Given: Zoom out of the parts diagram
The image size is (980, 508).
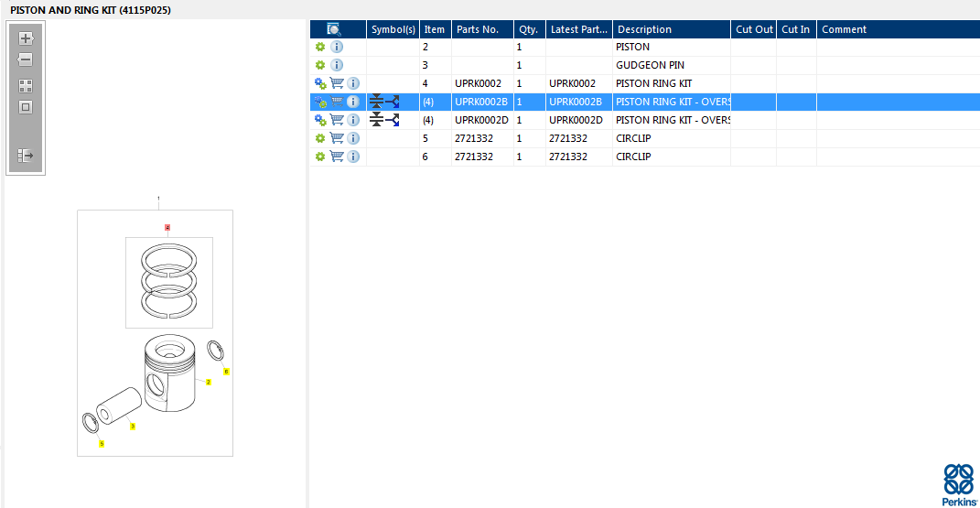Looking at the screenshot, I should pyautogui.click(x=26, y=59).
